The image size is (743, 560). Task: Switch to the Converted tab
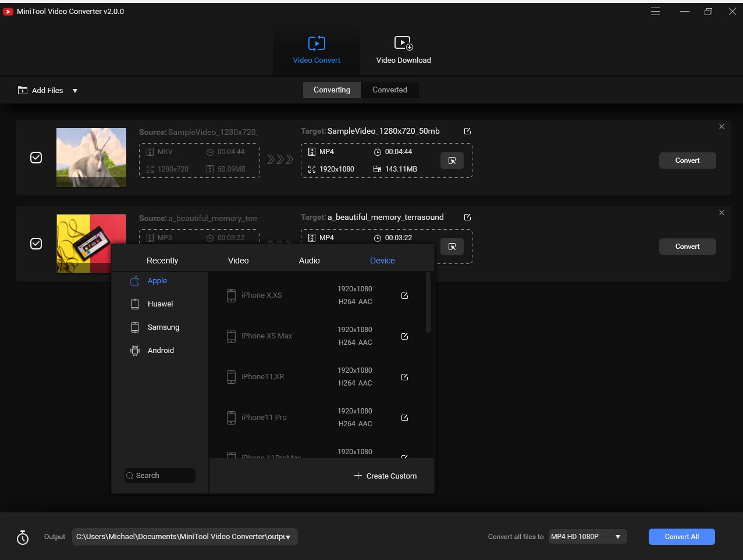pyautogui.click(x=389, y=90)
